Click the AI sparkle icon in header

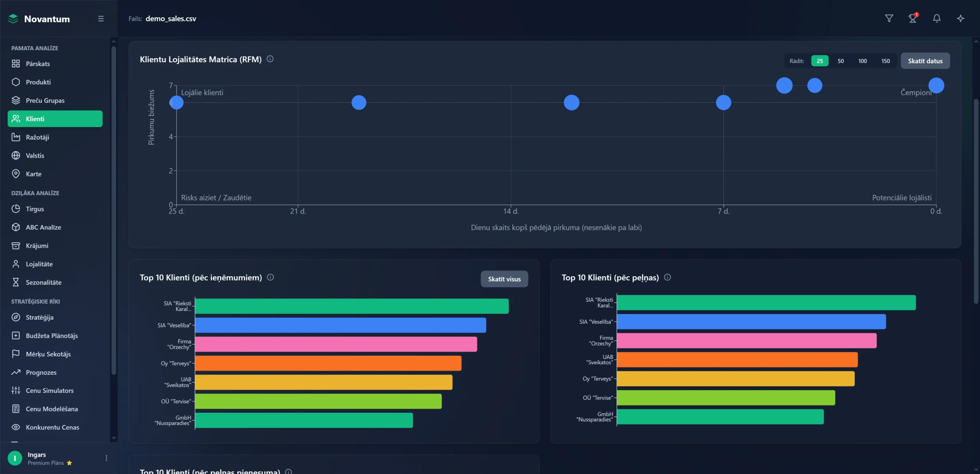point(960,18)
